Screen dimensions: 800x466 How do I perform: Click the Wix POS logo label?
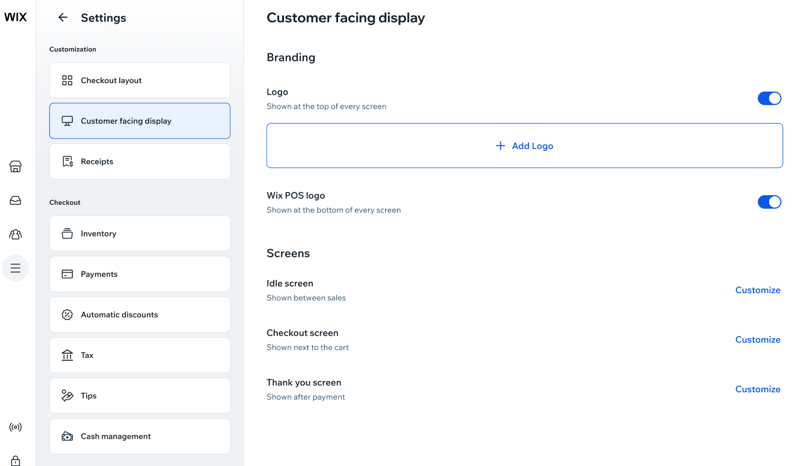click(x=295, y=195)
